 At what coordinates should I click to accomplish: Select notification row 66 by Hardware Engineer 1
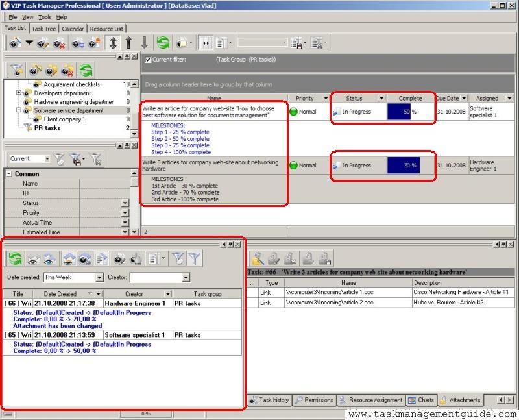click(x=122, y=303)
